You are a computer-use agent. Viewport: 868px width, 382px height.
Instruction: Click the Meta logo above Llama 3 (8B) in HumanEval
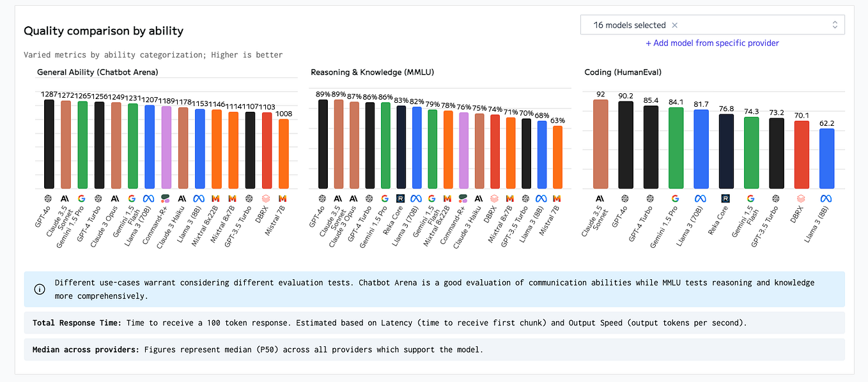[x=826, y=199]
